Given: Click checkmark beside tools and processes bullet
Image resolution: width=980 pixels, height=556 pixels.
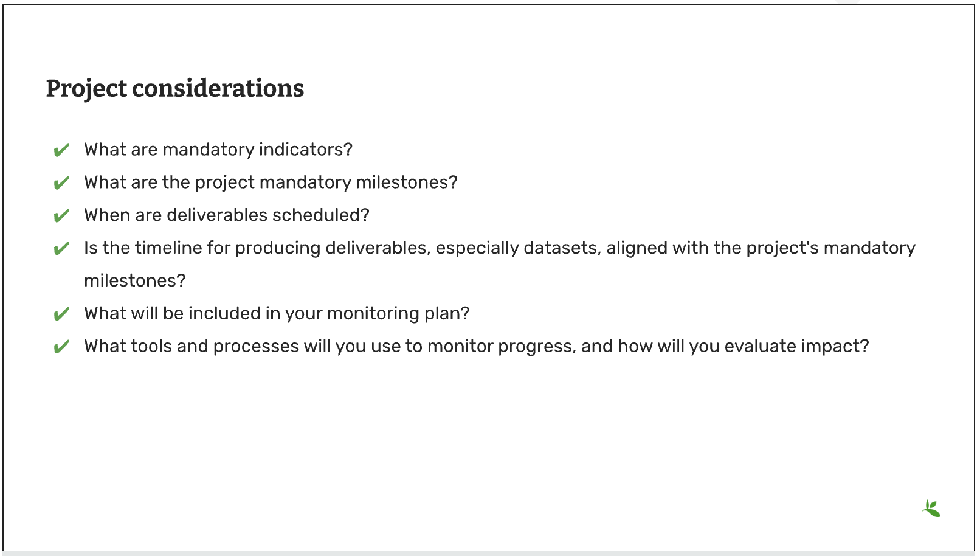Looking at the screenshot, I should click(x=61, y=347).
